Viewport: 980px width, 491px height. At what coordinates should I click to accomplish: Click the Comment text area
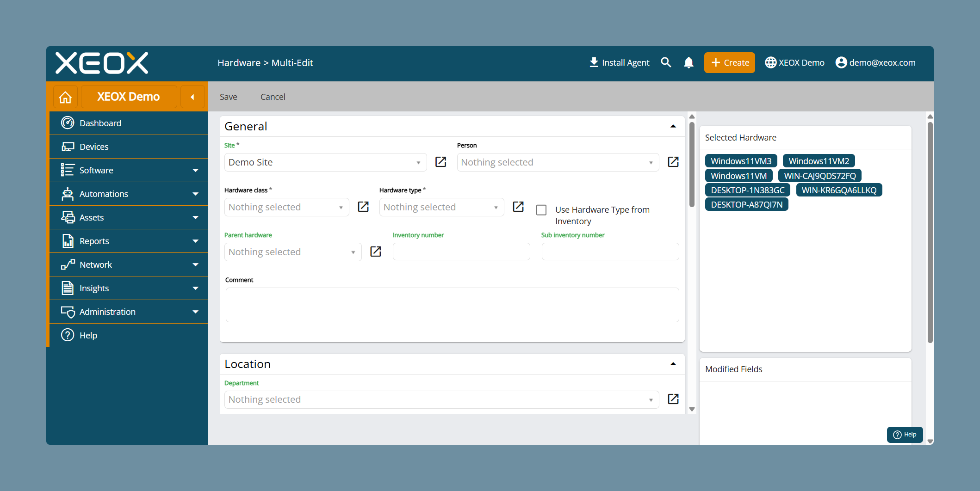(452, 305)
